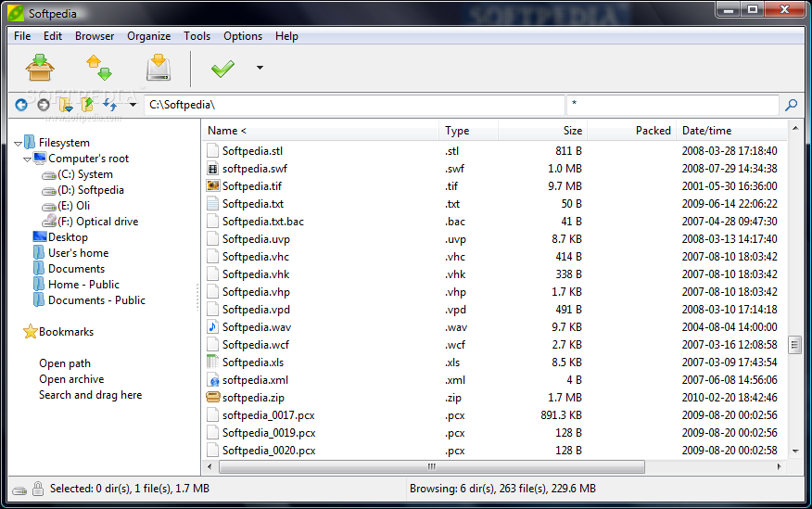
Task: Click the status bar padlock icon
Action: coord(38,489)
